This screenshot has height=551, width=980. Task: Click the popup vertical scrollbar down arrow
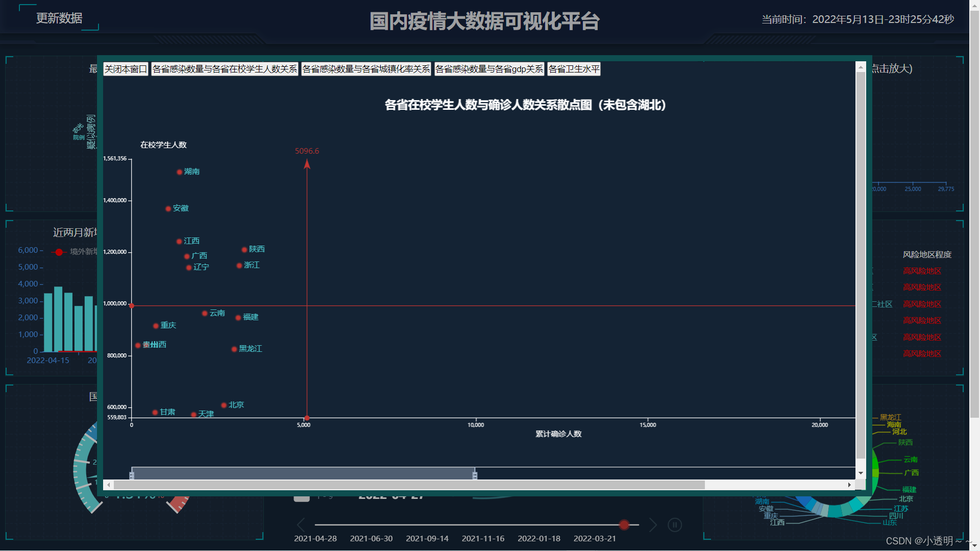(x=861, y=473)
